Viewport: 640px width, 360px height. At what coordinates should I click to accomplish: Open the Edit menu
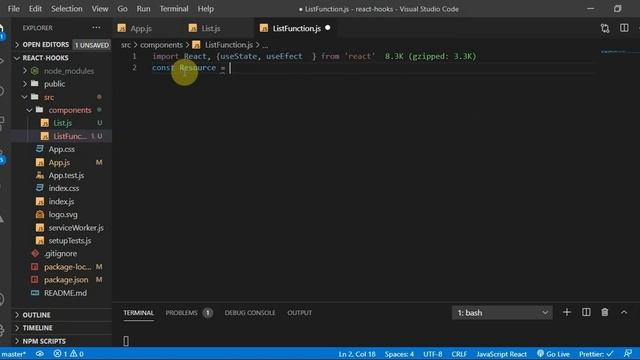(x=35, y=9)
